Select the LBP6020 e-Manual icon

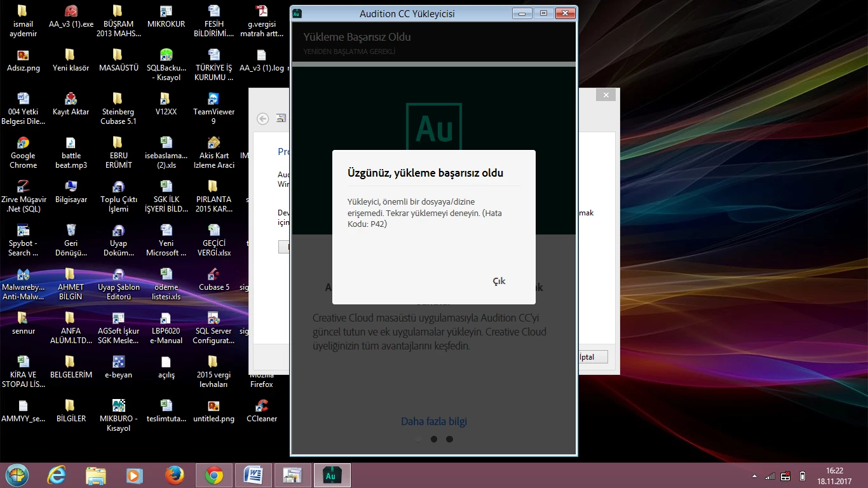click(166, 328)
